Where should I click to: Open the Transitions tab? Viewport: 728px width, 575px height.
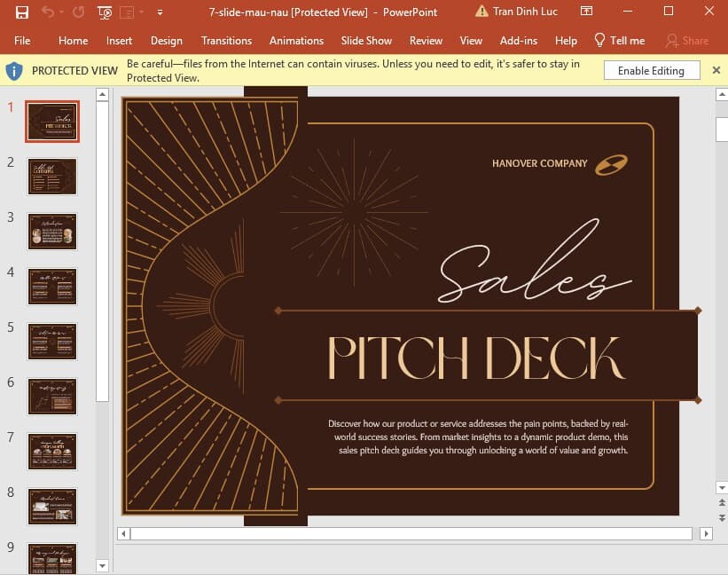(226, 41)
